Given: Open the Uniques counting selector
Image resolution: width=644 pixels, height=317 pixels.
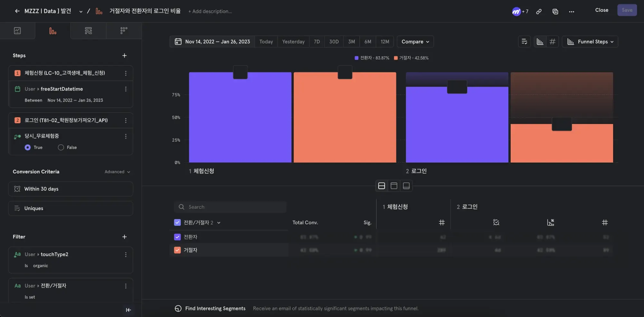Looking at the screenshot, I should 71,208.
